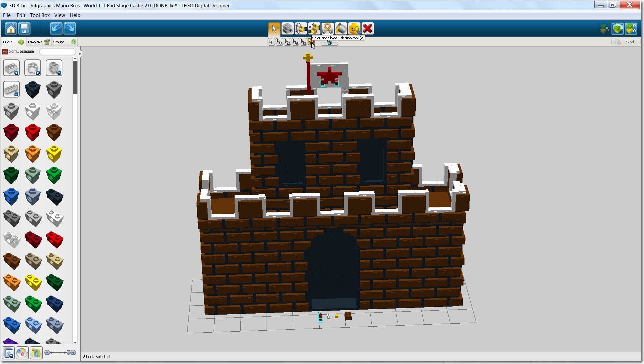Decrease brick thumbnail size minus button
644x364 pixels.
coord(47,353)
